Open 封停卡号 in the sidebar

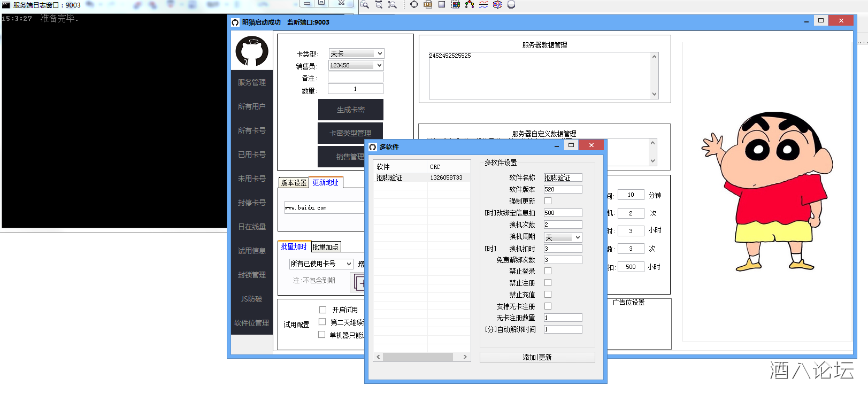[x=252, y=203]
